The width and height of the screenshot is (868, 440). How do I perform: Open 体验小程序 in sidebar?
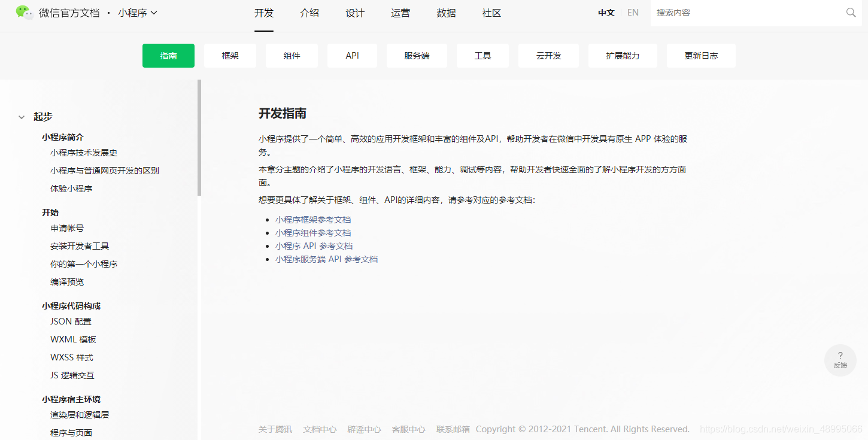(71, 189)
